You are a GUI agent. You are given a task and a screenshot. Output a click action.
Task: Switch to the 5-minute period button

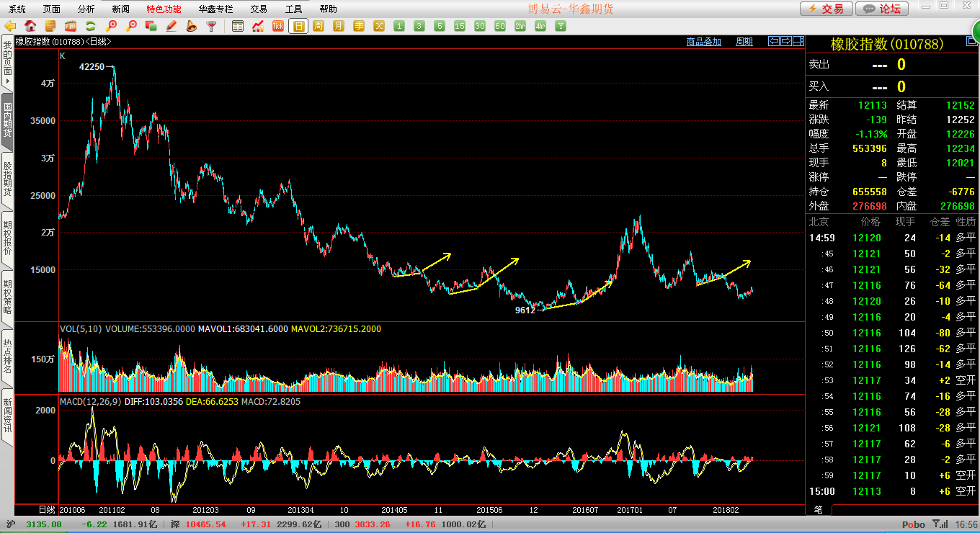click(x=440, y=26)
